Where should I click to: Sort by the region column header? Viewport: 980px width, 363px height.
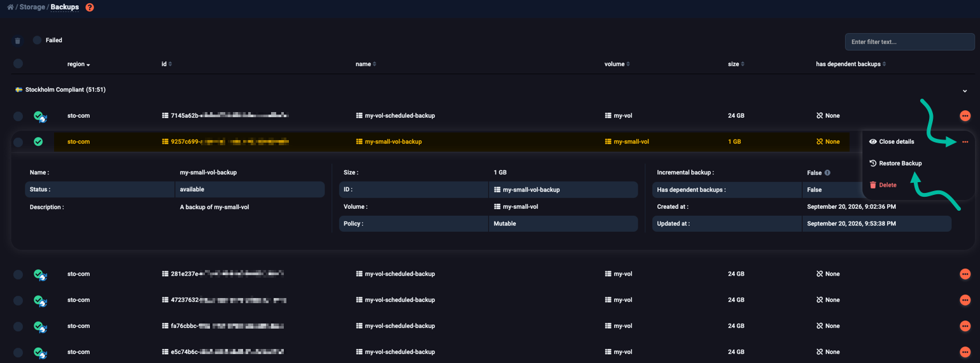pyautogui.click(x=79, y=64)
